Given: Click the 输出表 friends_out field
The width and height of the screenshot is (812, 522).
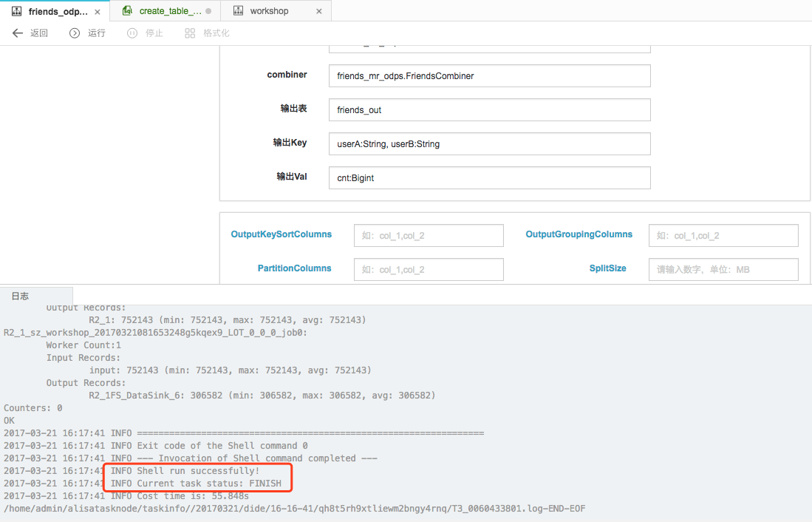Looking at the screenshot, I should click(x=489, y=110).
